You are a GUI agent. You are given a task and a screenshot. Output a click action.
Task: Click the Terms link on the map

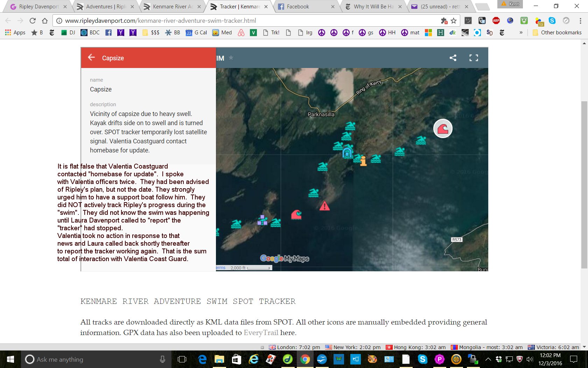click(x=220, y=268)
